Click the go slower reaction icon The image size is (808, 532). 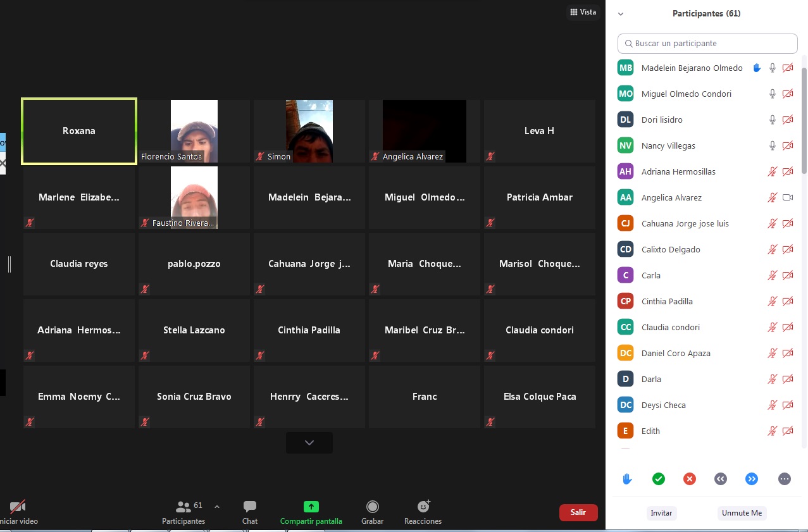(721, 479)
